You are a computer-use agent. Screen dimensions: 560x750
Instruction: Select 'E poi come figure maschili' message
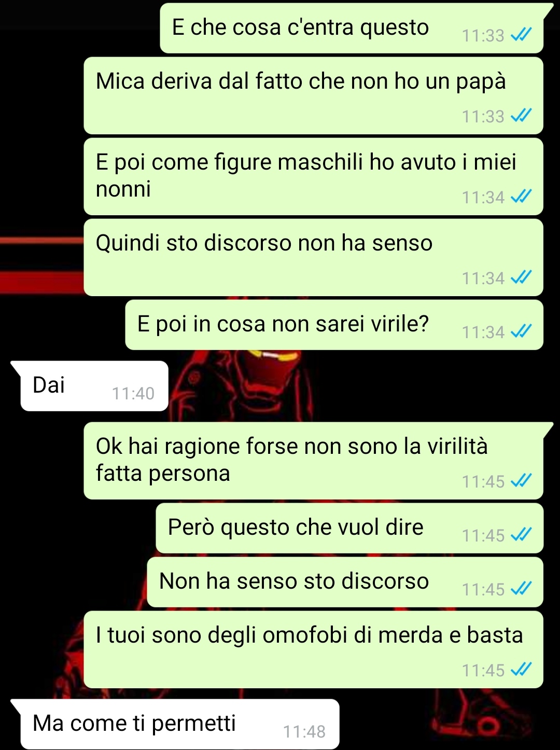coord(313,176)
